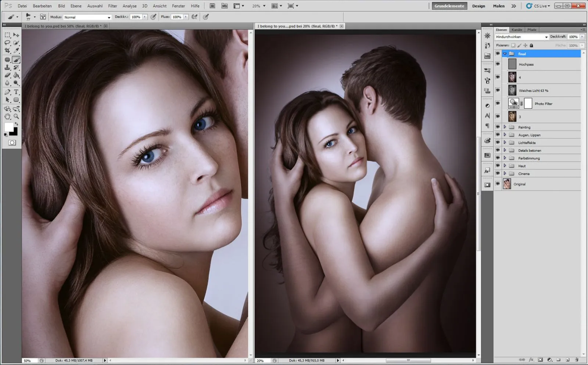Switch to the Kanäle tab
This screenshot has height=365, width=588.
517,30
